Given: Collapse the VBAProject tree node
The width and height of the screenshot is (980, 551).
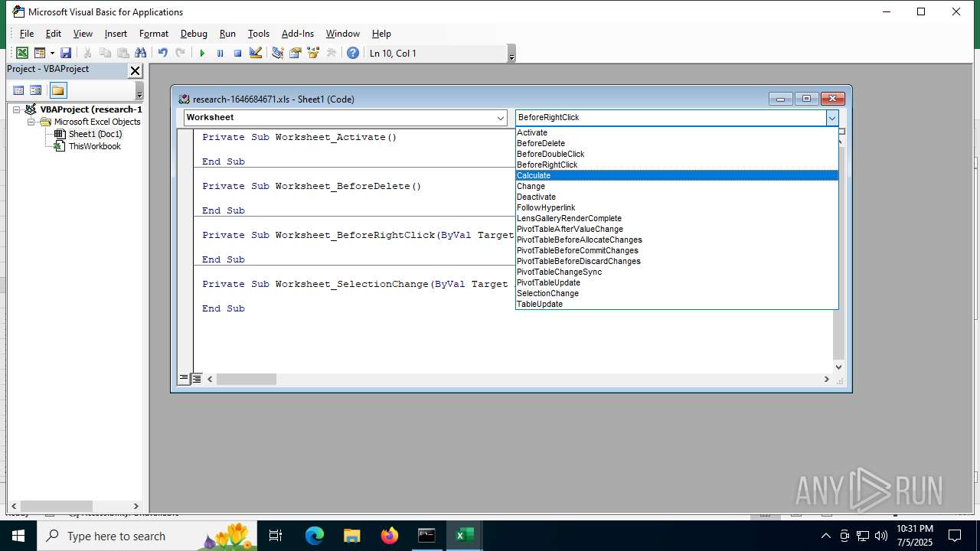Looking at the screenshot, I should pos(16,109).
